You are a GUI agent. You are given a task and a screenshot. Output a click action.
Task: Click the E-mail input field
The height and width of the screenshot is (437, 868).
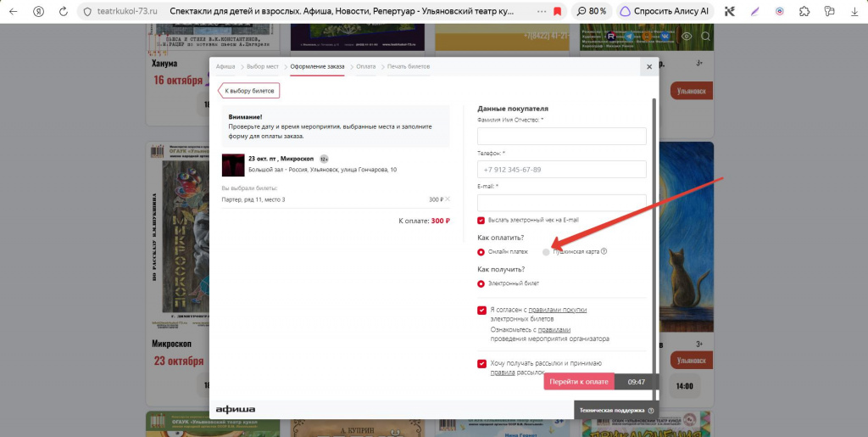(561, 203)
